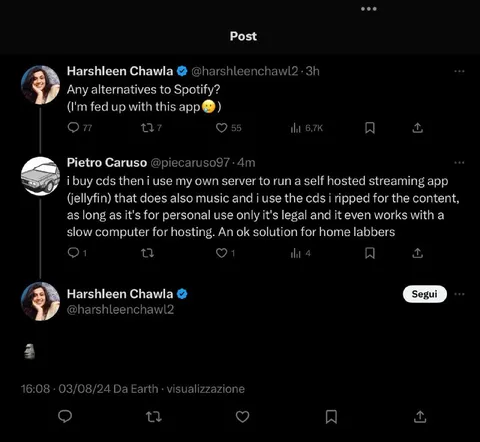Open more options on first Harshleen post

pos(459,71)
